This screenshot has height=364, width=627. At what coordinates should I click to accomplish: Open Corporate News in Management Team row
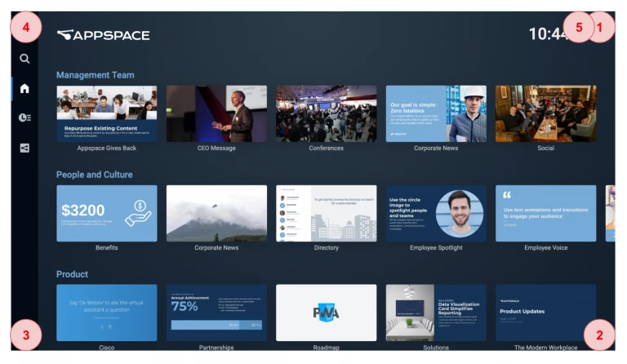coord(436,113)
